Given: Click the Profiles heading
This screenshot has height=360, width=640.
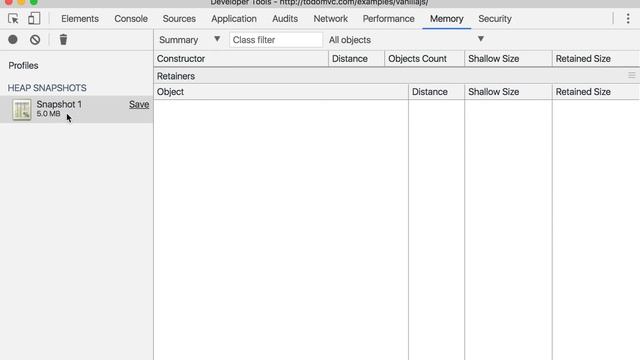Looking at the screenshot, I should coord(23,66).
